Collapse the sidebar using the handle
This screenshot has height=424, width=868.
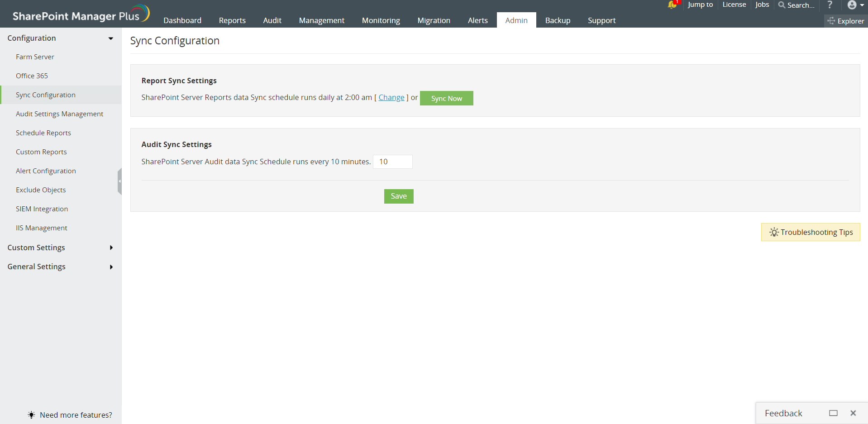pyautogui.click(x=119, y=181)
